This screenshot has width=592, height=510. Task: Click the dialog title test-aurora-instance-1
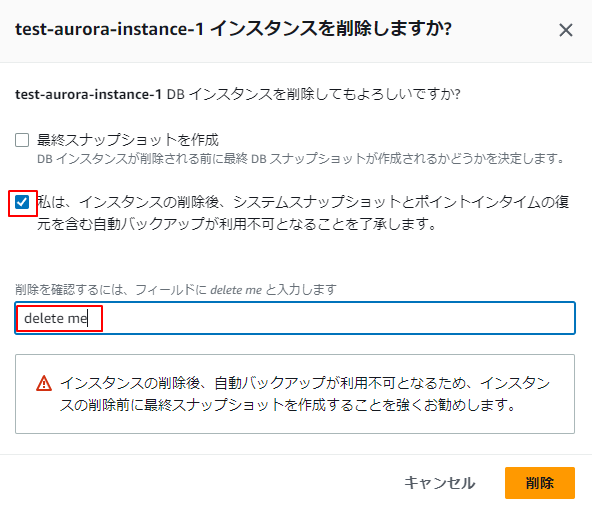tap(109, 29)
